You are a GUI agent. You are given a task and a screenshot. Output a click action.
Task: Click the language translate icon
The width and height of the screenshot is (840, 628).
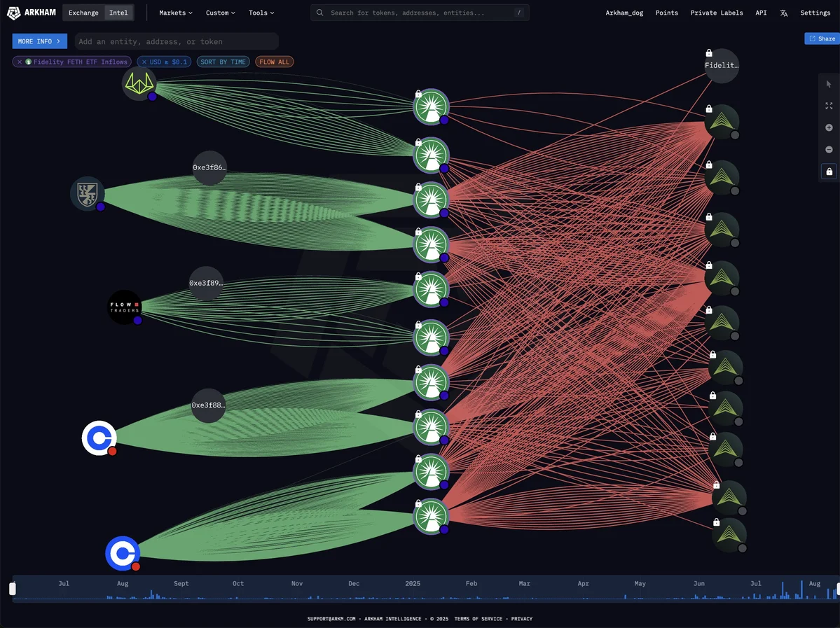click(783, 13)
